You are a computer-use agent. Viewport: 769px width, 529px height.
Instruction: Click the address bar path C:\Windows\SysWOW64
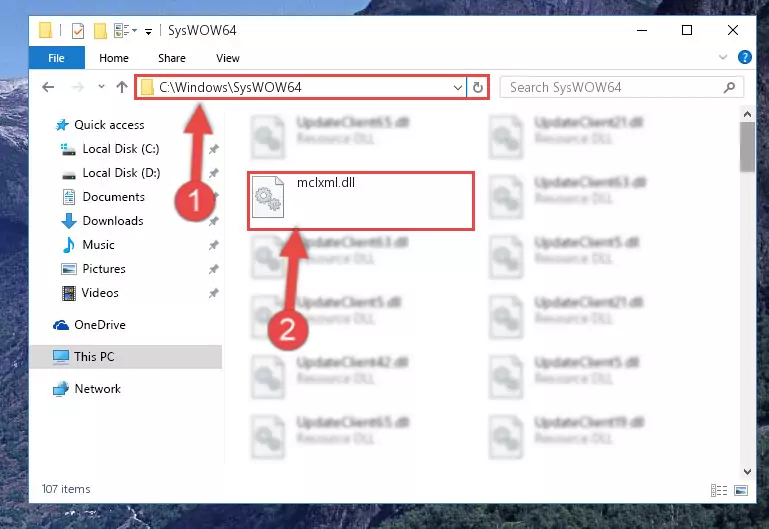click(x=230, y=87)
